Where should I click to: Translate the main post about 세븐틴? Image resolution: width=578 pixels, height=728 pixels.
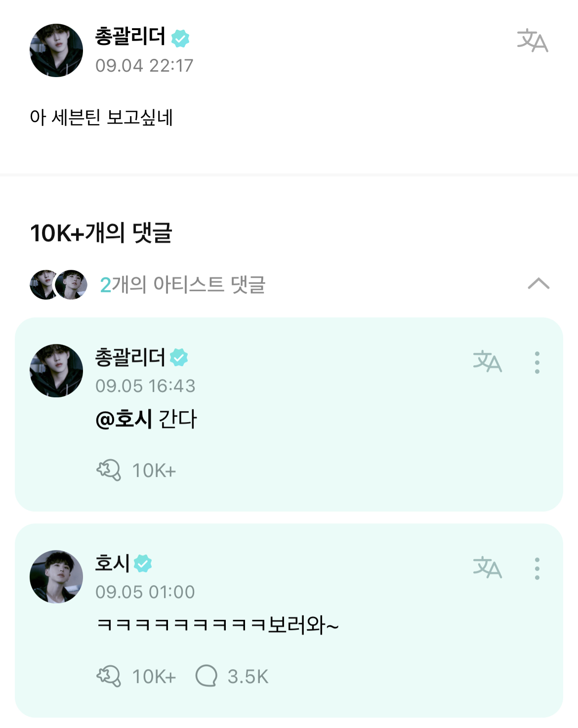tap(532, 41)
